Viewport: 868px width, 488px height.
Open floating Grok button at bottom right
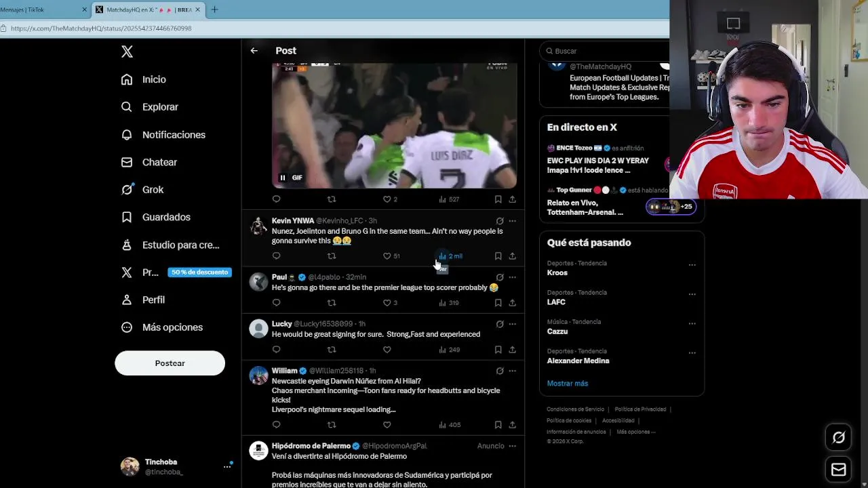[839, 438]
